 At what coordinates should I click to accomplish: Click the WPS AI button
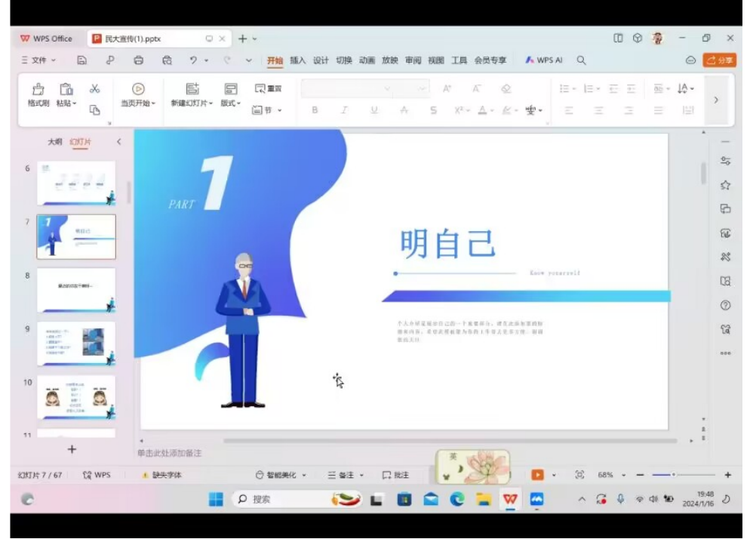point(544,60)
